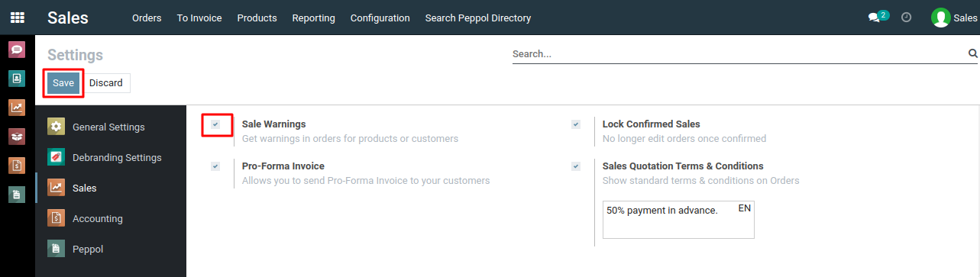Save the settings
Screen dimensions: 980x277
click(63, 83)
